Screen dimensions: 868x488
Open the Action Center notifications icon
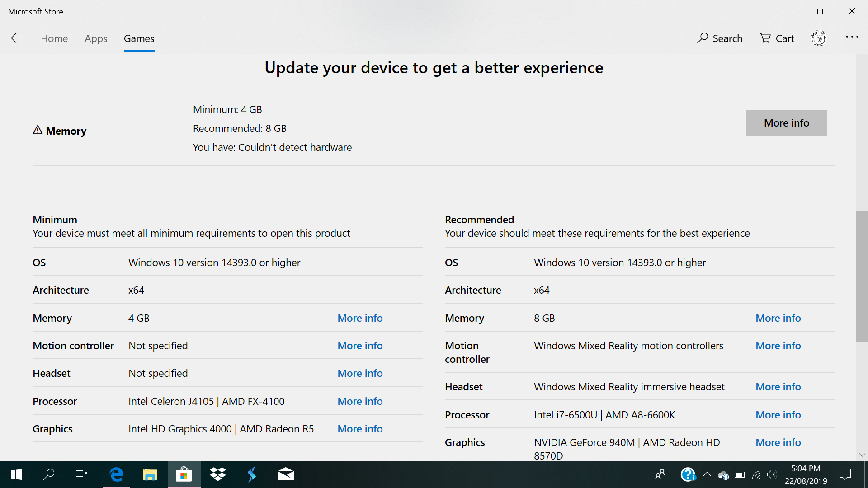click(845, 474)
